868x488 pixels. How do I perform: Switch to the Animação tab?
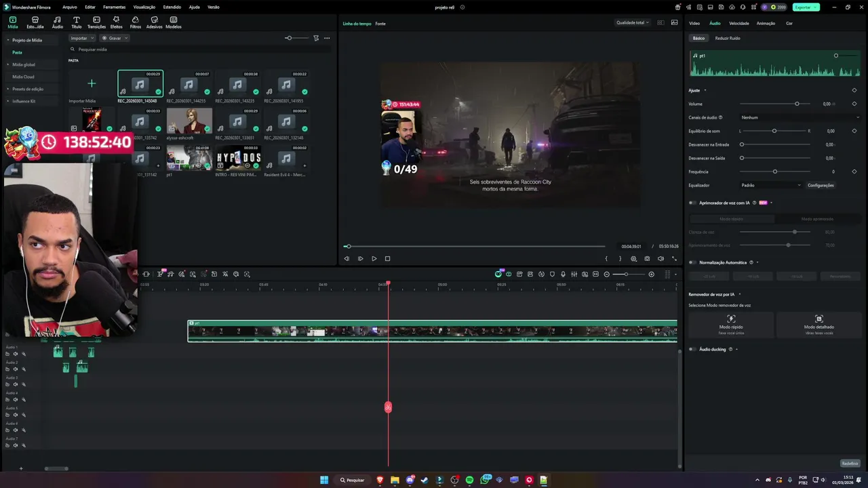[x=766, y=23]
